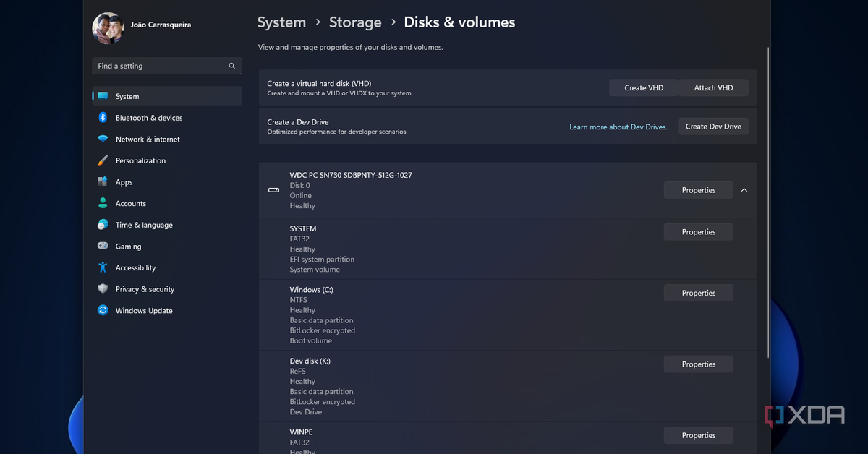The height and width of the screenshot is (454, 868).
Task: Click the Accounts person icon
Action: 103,204
